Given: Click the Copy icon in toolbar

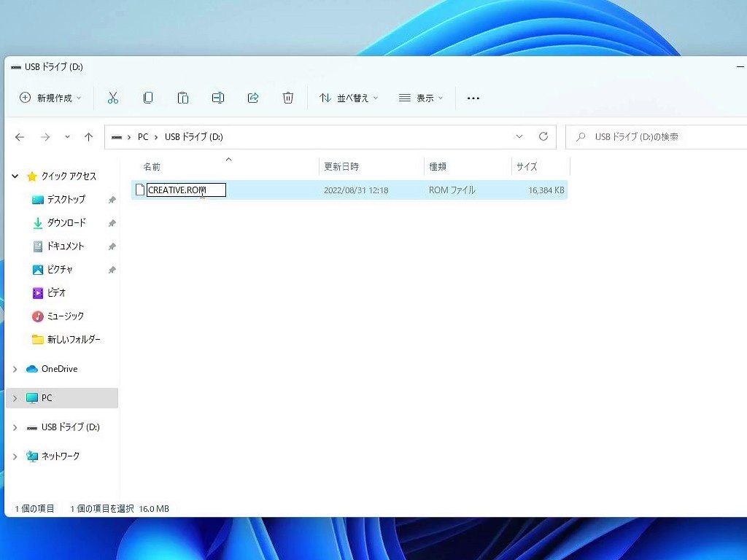Looking at the screenshot, I should click(148, 98).
